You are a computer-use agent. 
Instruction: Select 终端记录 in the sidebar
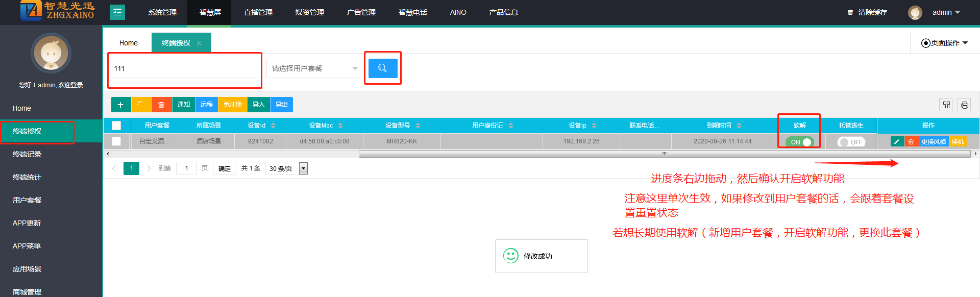tap(27, 154)
